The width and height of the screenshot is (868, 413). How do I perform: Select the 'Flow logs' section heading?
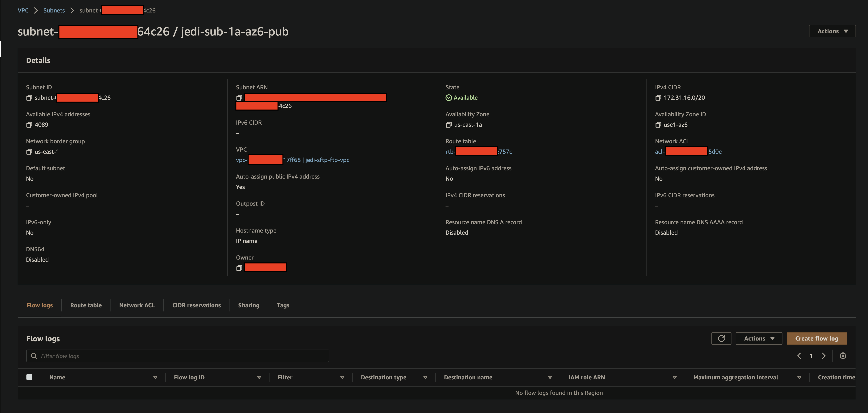[43, 339]
